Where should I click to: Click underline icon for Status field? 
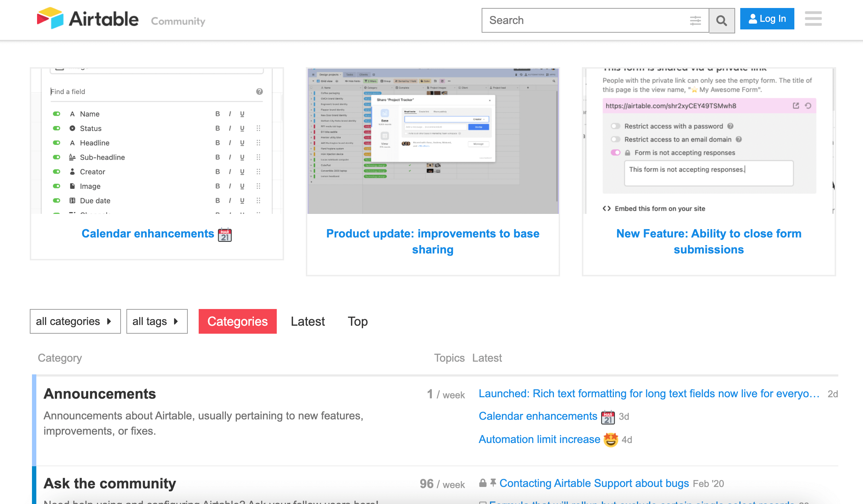coord(242,129)
